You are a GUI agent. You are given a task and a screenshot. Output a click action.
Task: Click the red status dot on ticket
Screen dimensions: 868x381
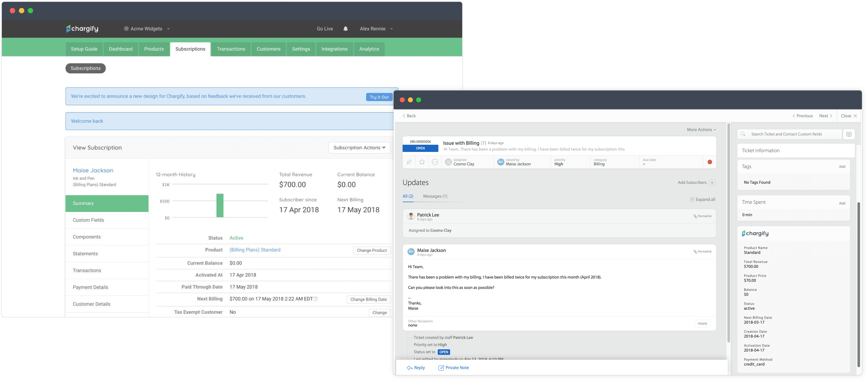(710, 162)
